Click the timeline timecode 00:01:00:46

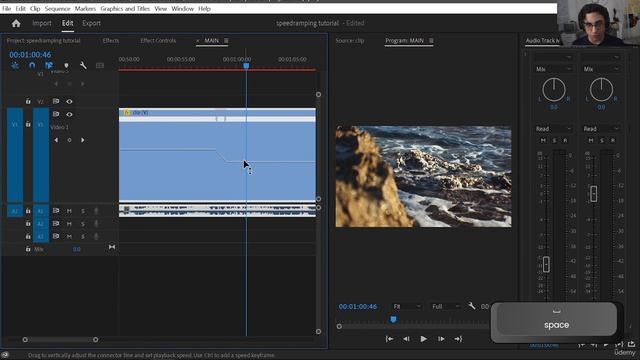click(x=30, y=55)
